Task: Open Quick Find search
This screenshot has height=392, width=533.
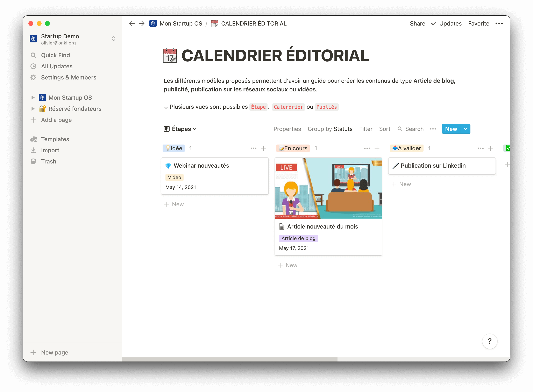Action: (x=55, y=55)
